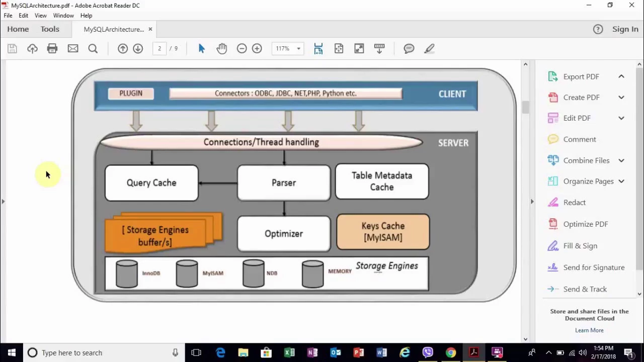Open Fill & Sign tool
The height and width of the screenshot is (362, 644).
coord(580,246)
